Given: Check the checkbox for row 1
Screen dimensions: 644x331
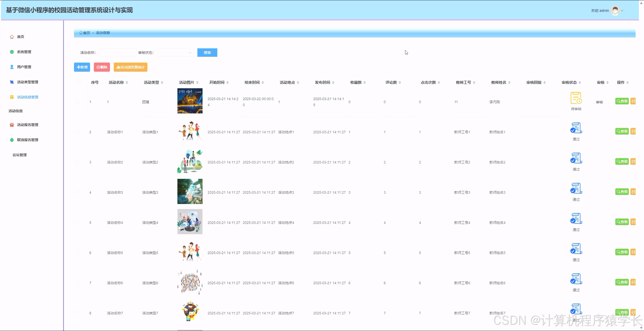Looking at the screenshot, I should (77, 102).
